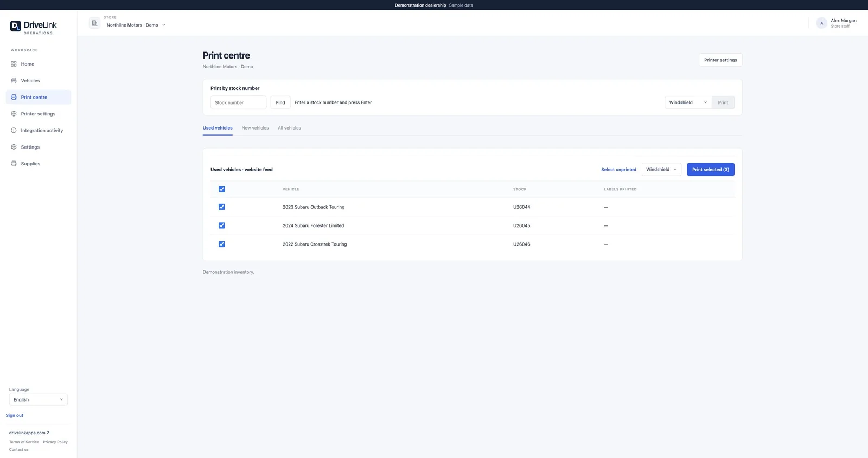Click the 2022 Subaru Crosstrek Touring text
This screenshot has width=868, height=458.
315,244
